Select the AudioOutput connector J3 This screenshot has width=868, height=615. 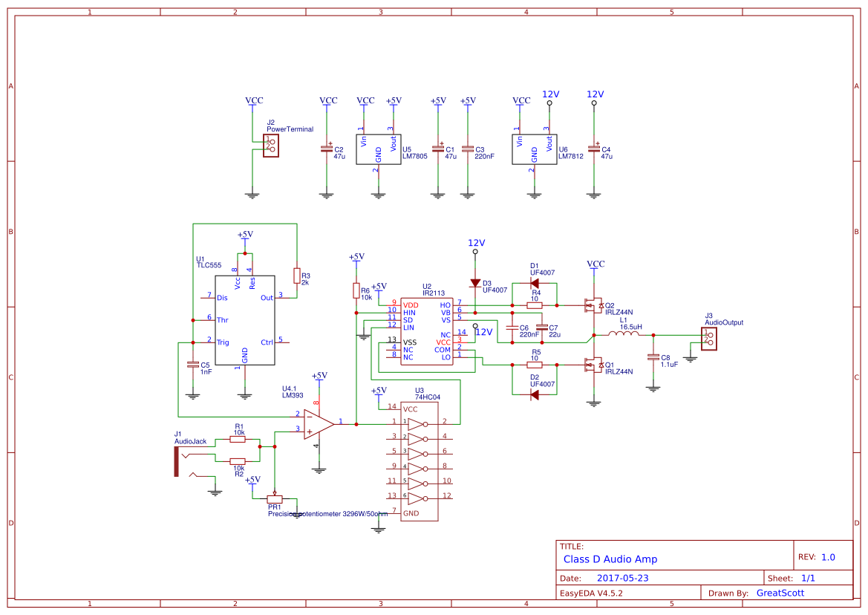pyautogui.click(x=708, y=338)
